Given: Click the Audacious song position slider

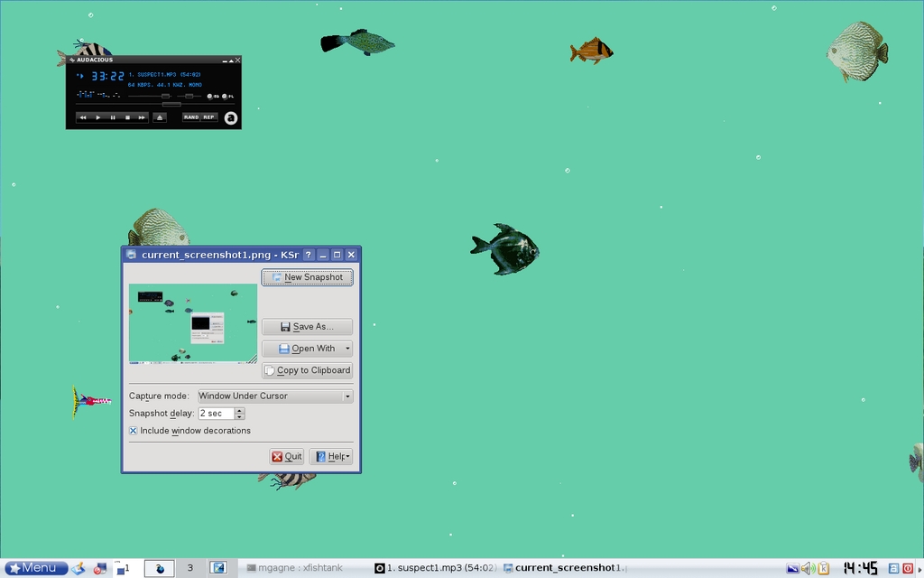Looking at the screenshot, I should pos(171,105).
